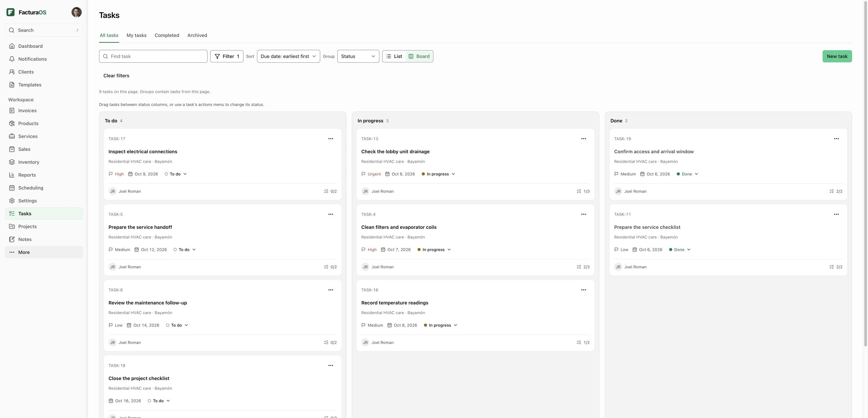Expand status dropdown on Inspect electrical connections
Screen dimensions: 868x418
coord(176,174)
